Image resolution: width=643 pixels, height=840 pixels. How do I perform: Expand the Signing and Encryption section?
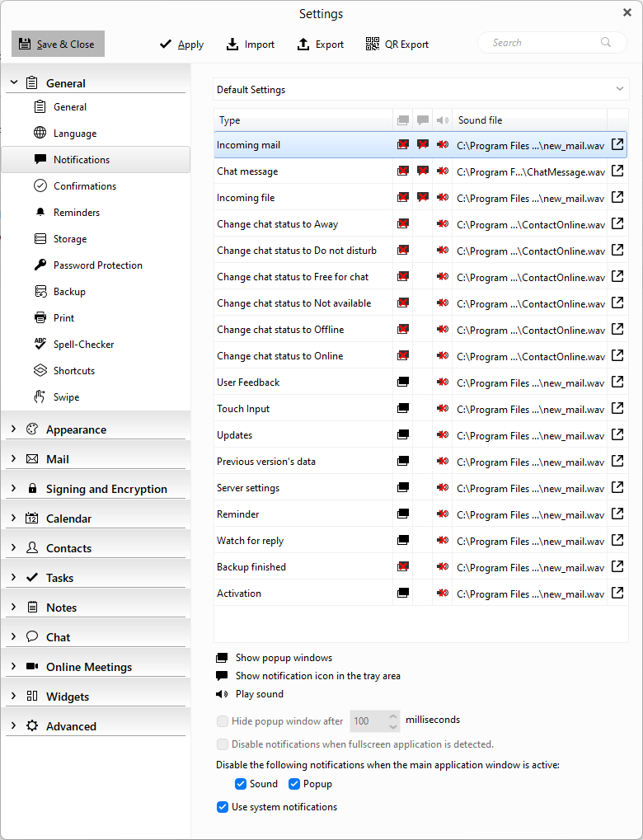pos(106,489)
